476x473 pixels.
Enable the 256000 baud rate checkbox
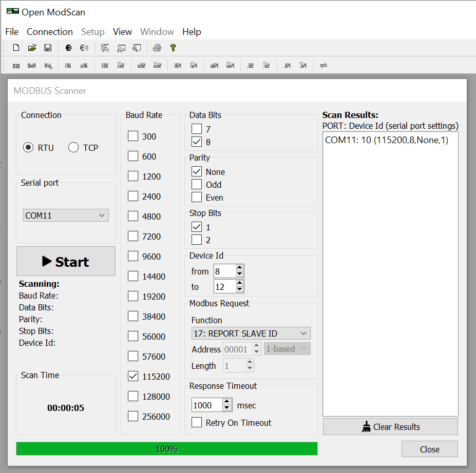133,416
